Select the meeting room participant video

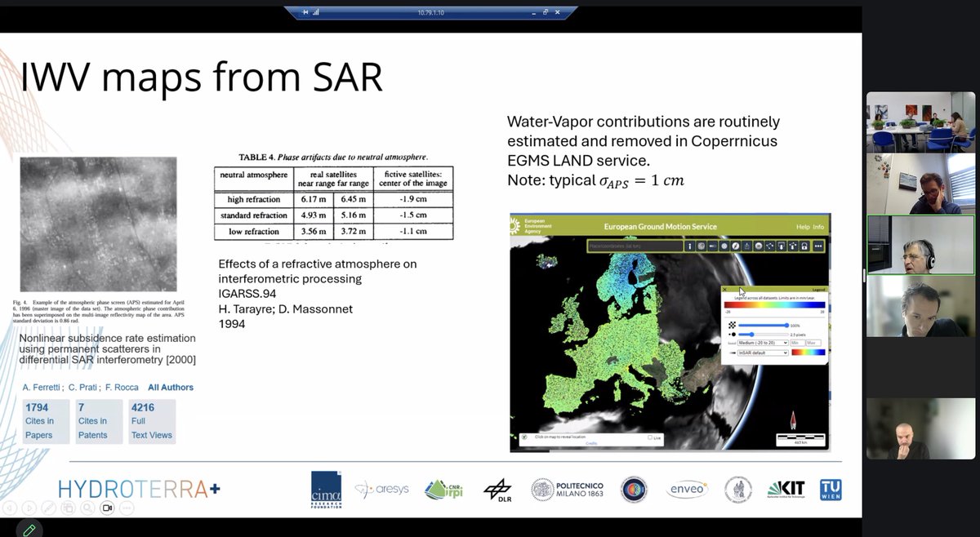click(920, 122)
